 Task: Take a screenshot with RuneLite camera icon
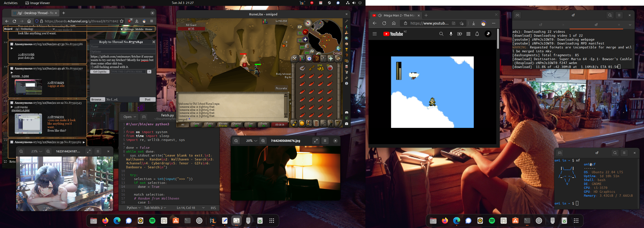347,124
